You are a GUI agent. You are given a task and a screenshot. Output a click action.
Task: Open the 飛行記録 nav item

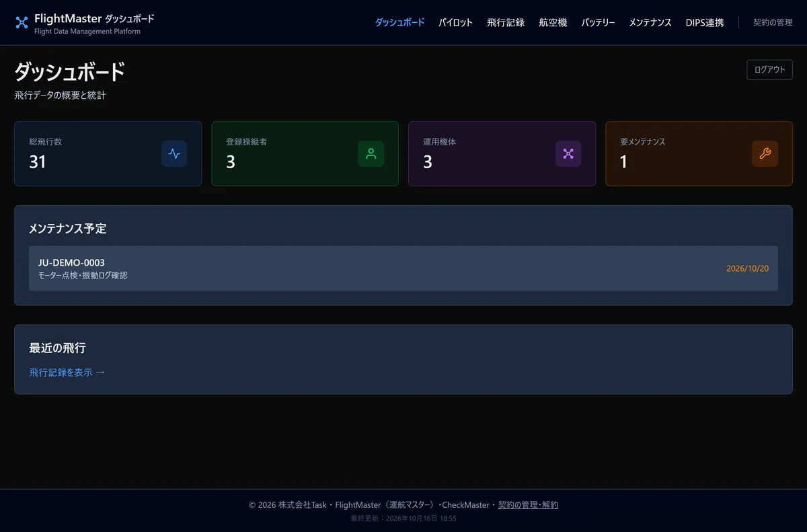pyautogui.click(x=506, y=22)
